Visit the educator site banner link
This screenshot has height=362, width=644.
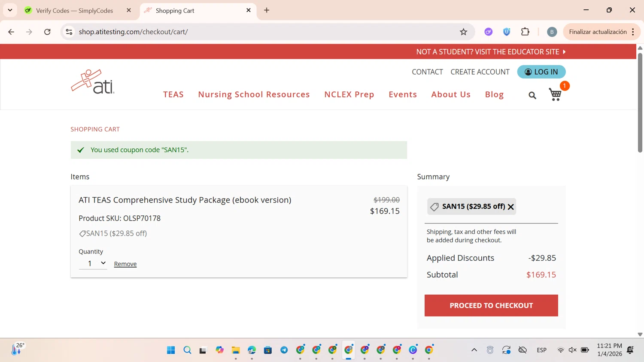click(x=491, y=51)
